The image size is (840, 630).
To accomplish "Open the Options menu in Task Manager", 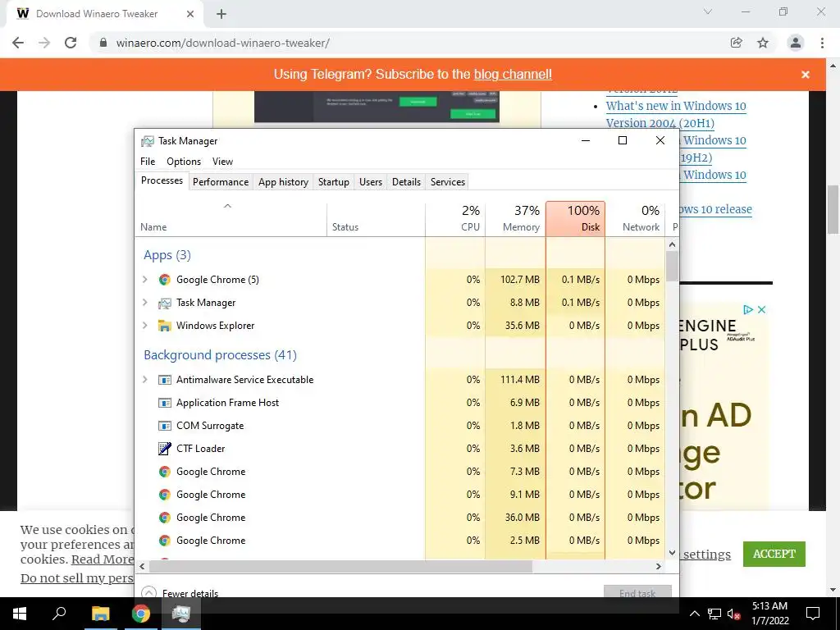I will point(184,162).
